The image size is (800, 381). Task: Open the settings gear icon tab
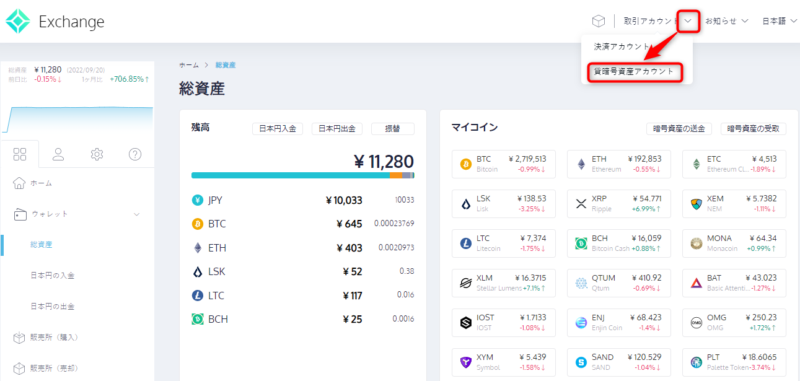tap(96, 154)
